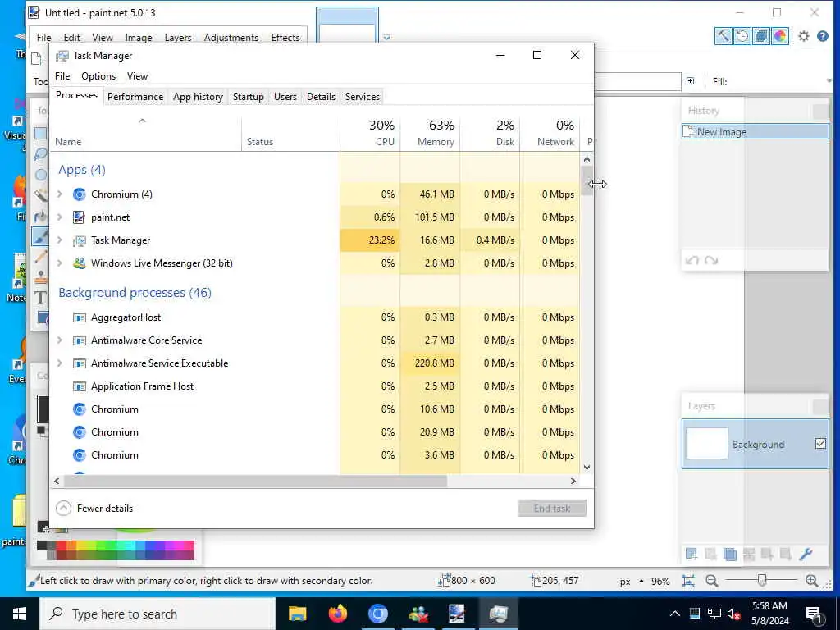Open Task Manager File menu
The width and height of the screenshot is (840, 630).
tap(62, 76)
